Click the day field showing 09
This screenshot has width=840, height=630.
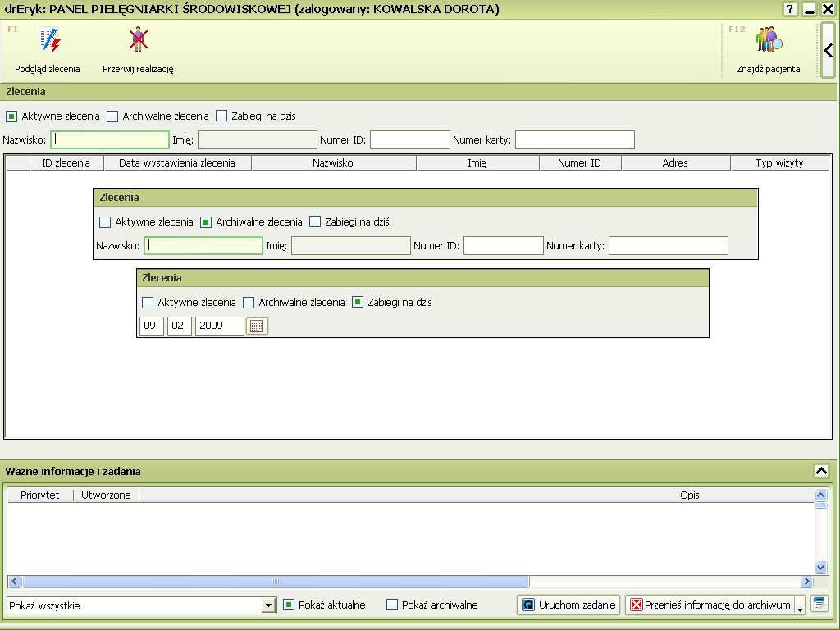pos(152,326)
